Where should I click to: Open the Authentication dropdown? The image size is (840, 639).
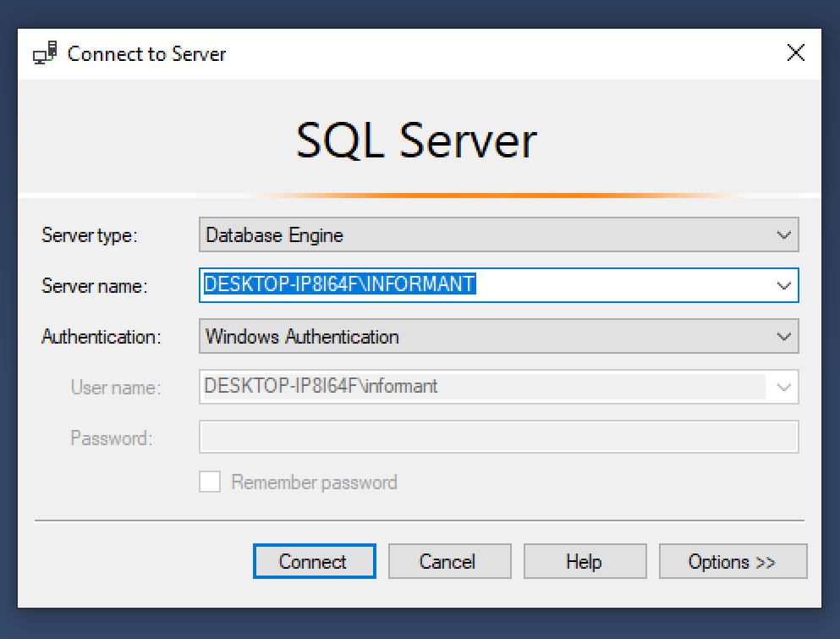click(499, 336)
